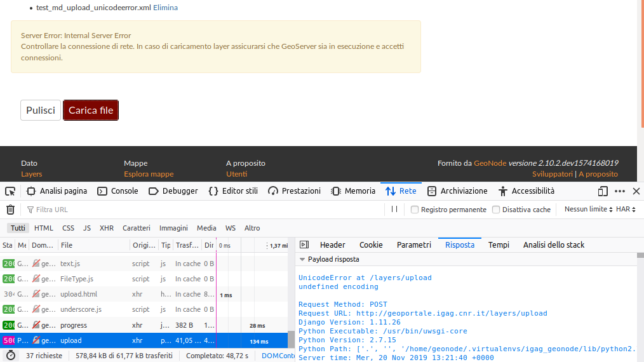
Task: Open the HAR dropdown menu
Action: click(626, 209)
